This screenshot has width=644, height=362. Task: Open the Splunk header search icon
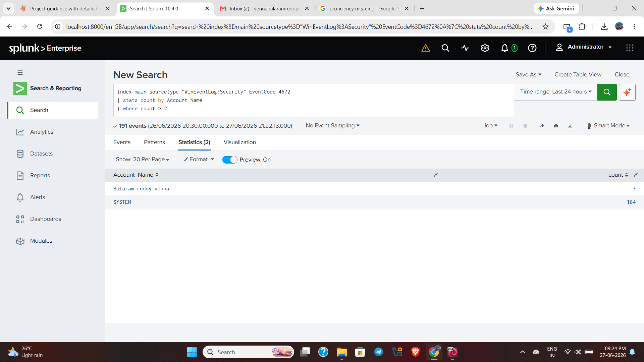point(445,48)
